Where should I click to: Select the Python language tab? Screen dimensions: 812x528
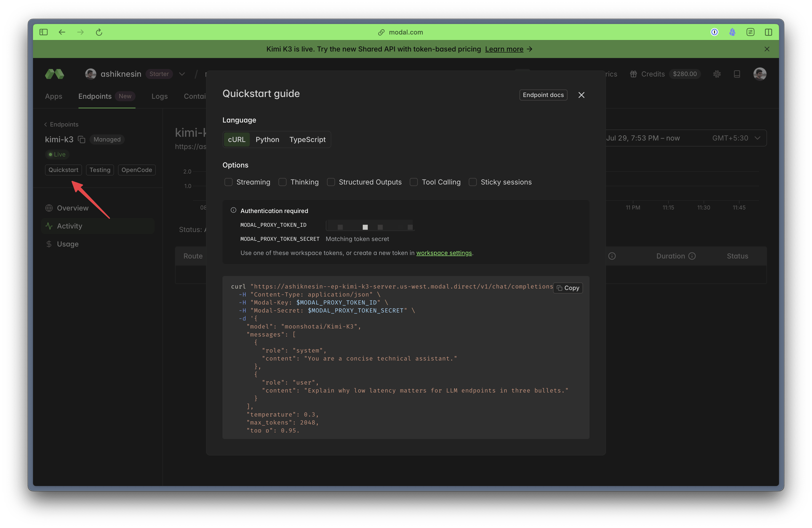267,139
